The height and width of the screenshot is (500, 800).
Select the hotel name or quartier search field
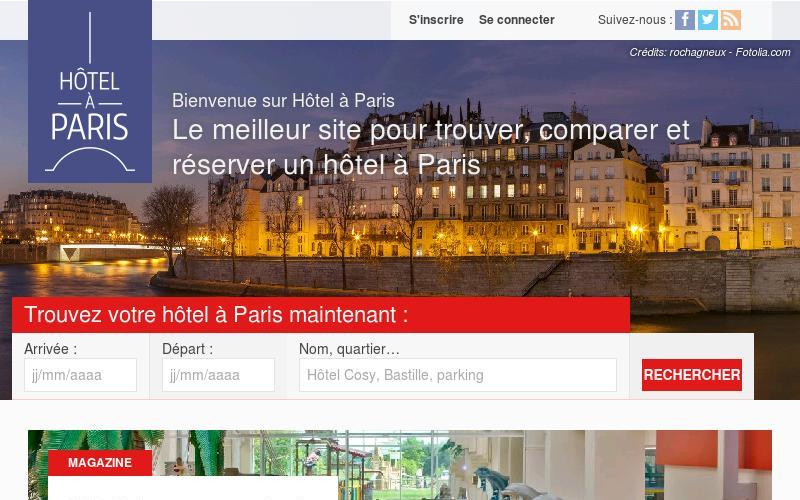(x=458, y=375)
